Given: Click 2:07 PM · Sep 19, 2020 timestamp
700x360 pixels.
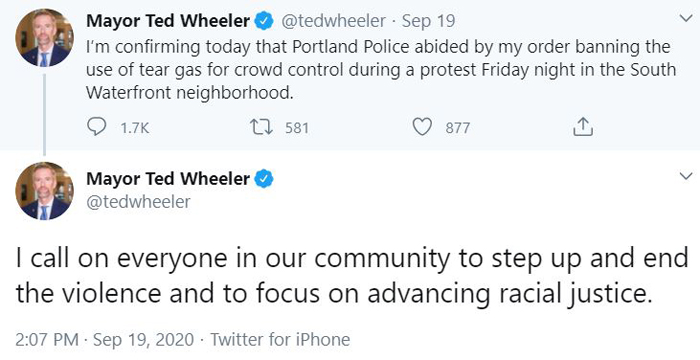Looking at the screenshot, I should 105,339.
